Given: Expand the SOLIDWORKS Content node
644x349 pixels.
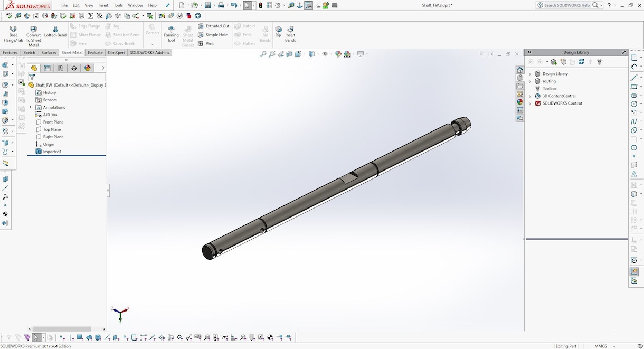Looking at the screenshot, I should 530,103.
